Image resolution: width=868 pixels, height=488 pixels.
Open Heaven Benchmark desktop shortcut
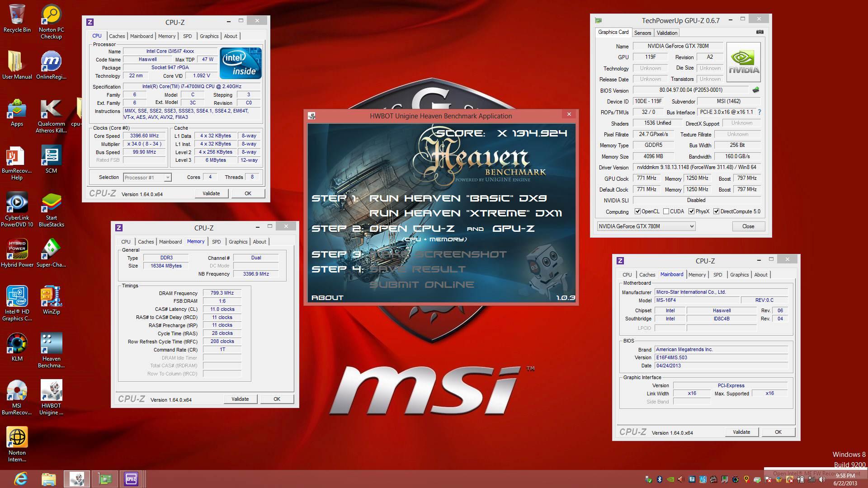tap(51, 351)
